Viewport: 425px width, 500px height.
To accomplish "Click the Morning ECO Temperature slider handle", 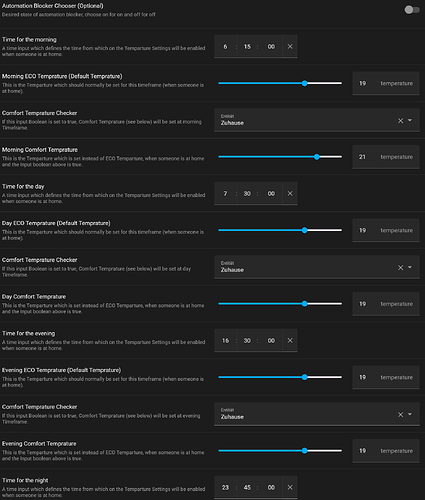I will [x=304, y=83].
